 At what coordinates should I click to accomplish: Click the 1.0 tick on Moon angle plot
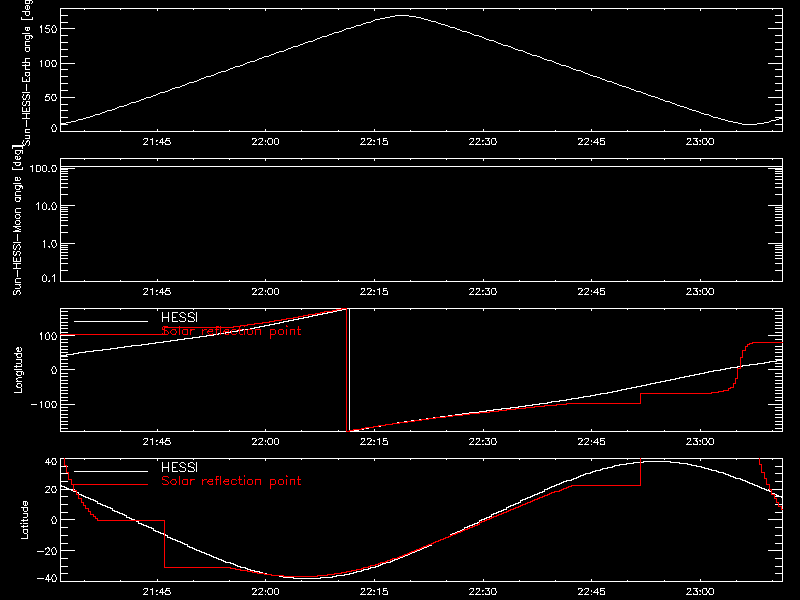pyautogui.click(x=49, y=244)
